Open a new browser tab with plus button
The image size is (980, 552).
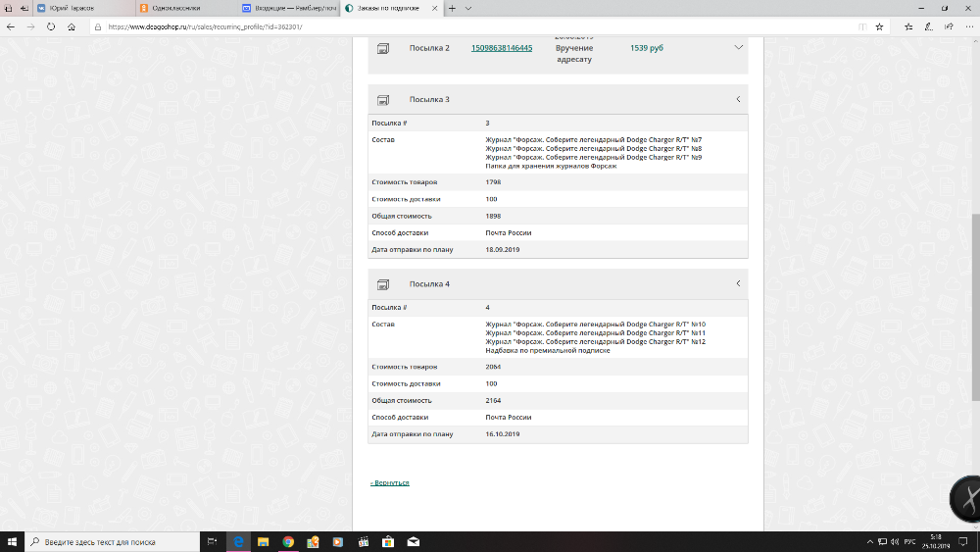452,8
